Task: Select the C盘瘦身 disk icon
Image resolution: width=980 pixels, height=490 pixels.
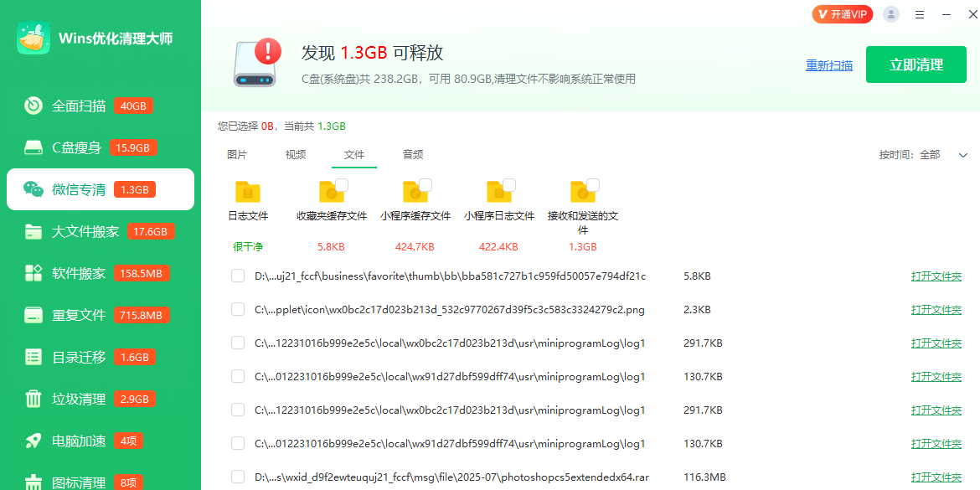Action: 34,147
